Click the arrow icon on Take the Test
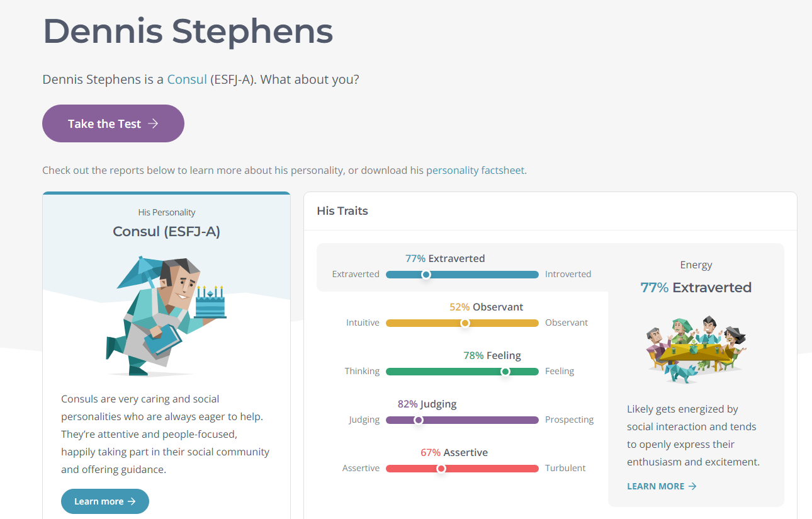This screenshot has height=519, width=812. 153,123
